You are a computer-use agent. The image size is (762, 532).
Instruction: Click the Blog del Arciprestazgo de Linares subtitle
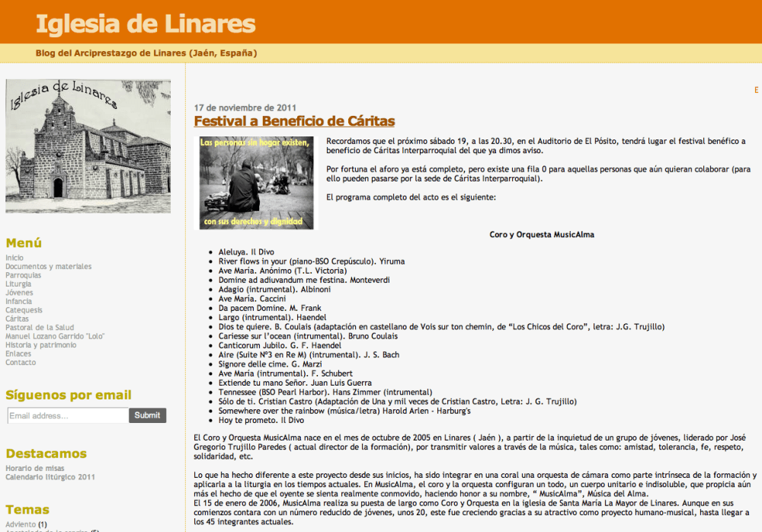click(x=146, y=53)
